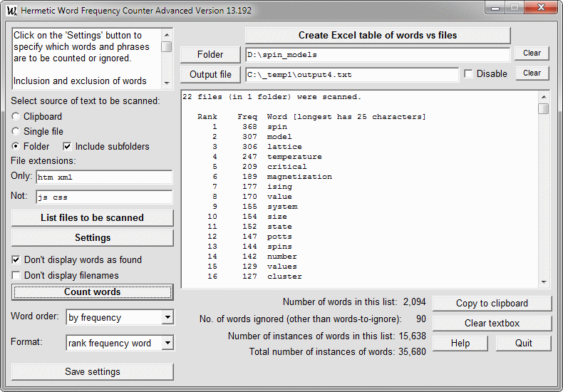Screen dimensions: 563x392
Task: Click the instances in list value 15,638
Action: pos(412,336)
